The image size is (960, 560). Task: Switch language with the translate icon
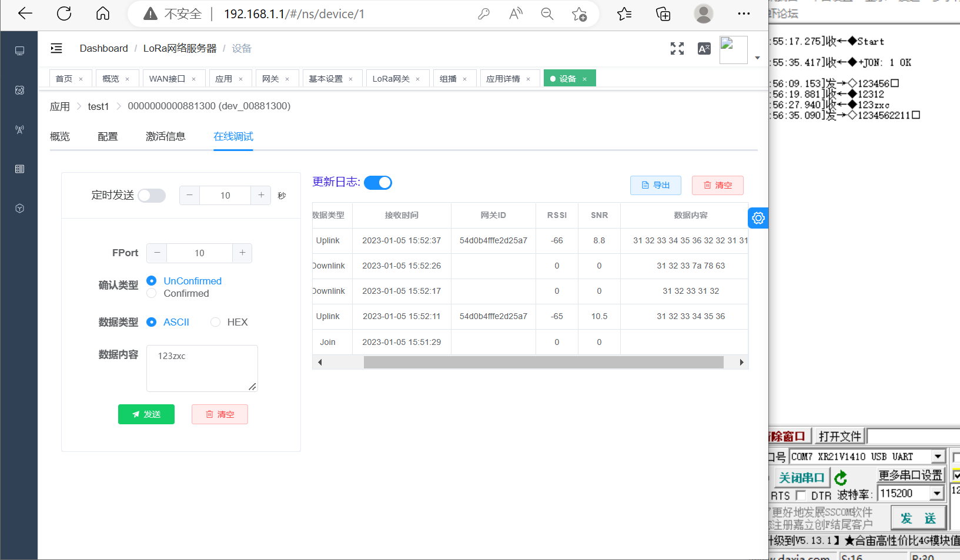704,49
